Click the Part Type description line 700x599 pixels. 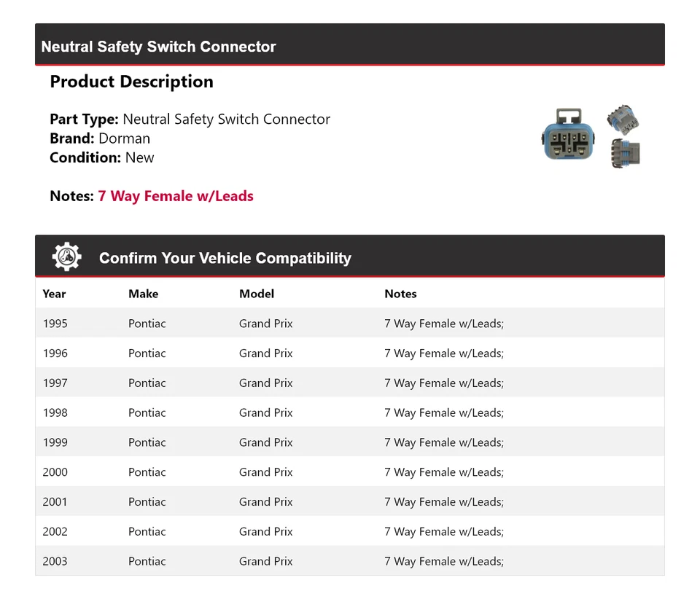click(x=190, y=120)
